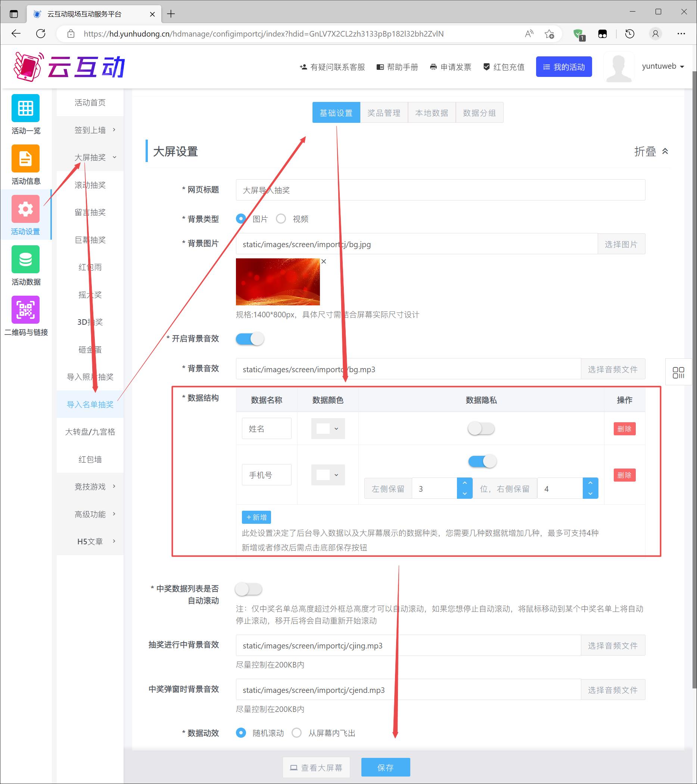Open the yuntuweb account dropdown
The width and height of the screenshot is (697, 784).
point(663,66)
